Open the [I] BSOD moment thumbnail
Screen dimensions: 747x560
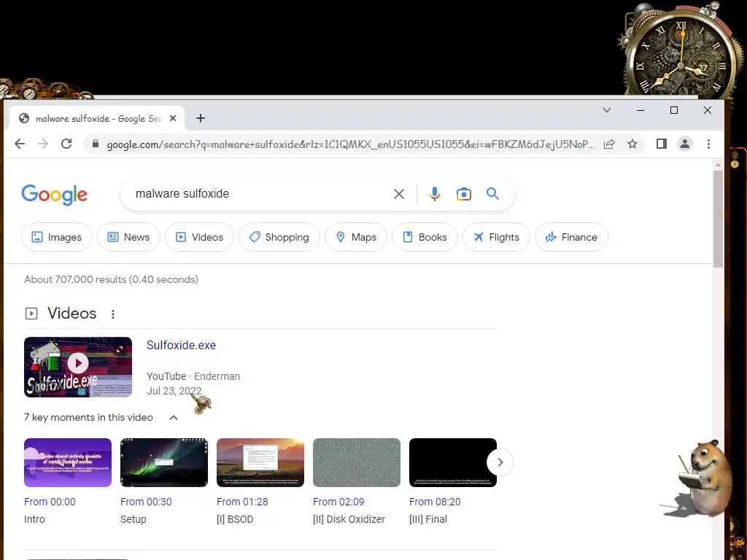click(x=260, y=462)
